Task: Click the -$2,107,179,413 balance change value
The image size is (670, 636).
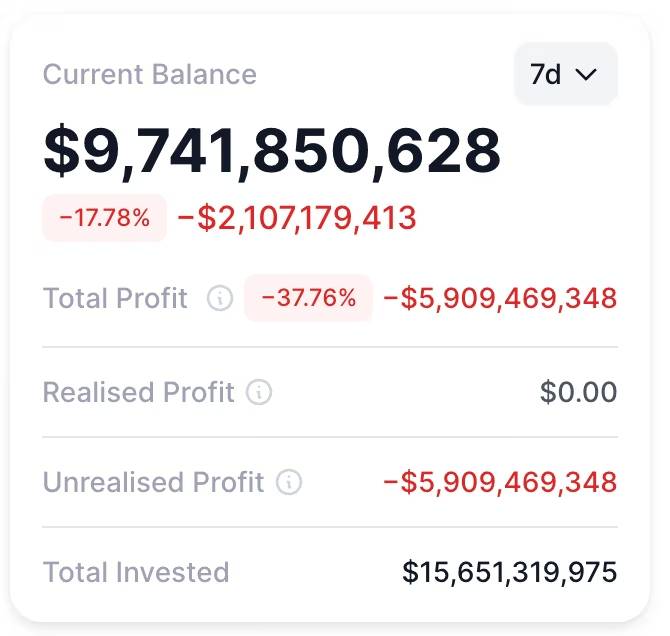Action: [297, 218]
